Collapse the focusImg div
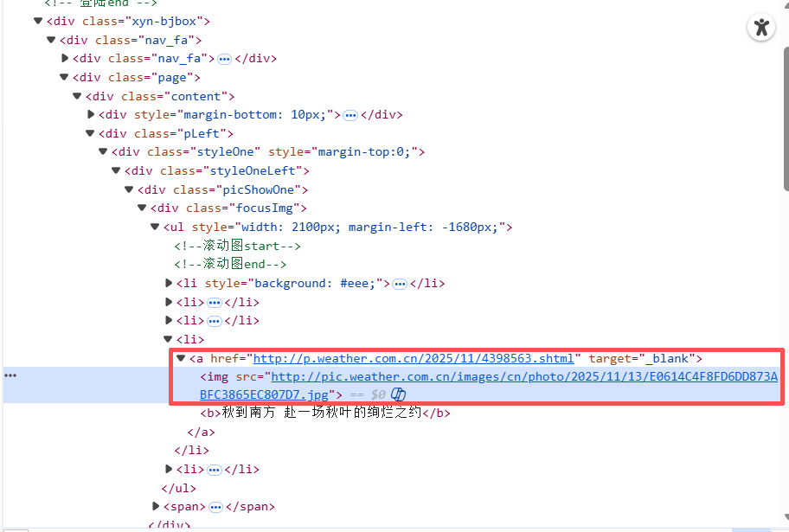The image size is (789, 532). point(142,208)
